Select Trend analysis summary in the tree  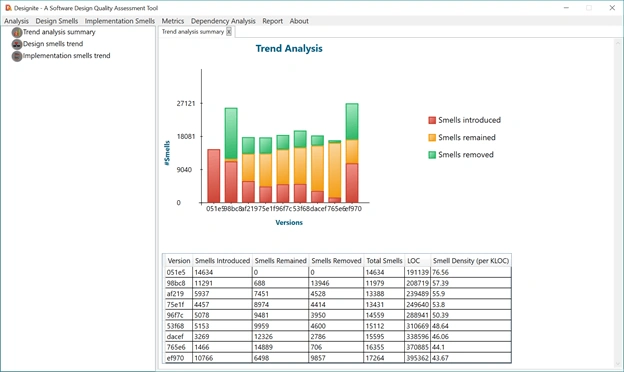[x=59, y=32]
